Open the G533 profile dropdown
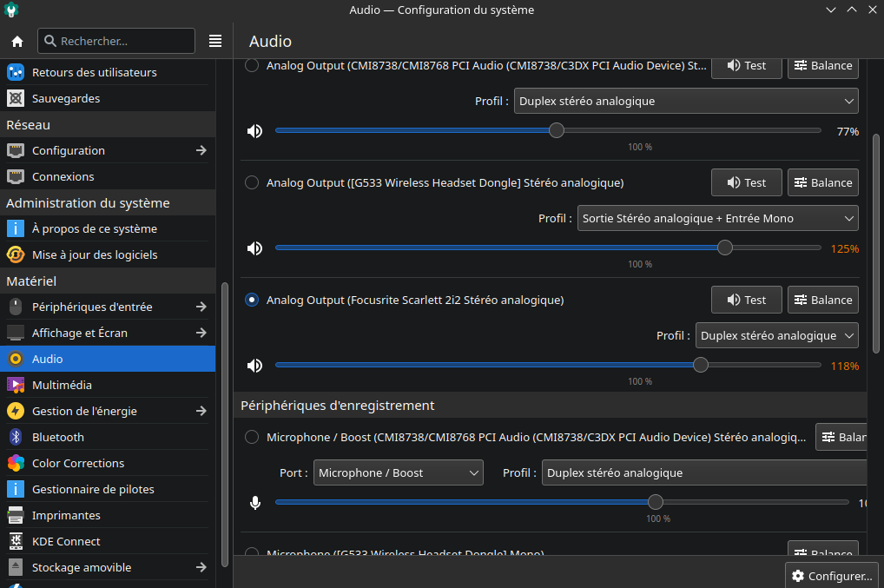Screen dimensions: 884x588 point(717,218)
